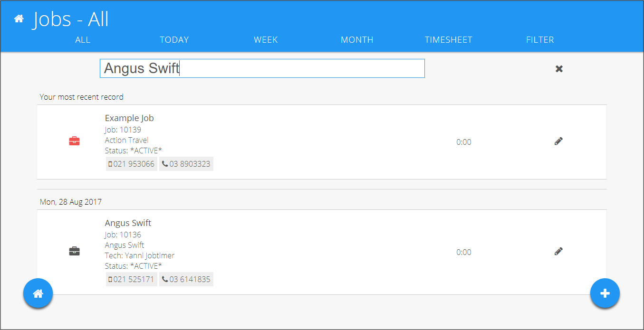Click the dark briefcase icon for Angus Swift job

coord(74,251)
